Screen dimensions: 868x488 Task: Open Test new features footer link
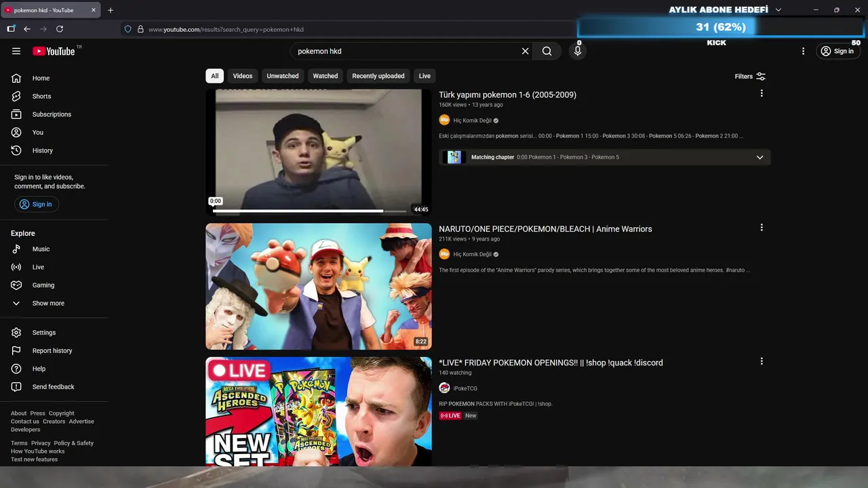click(x=34, y=460)
